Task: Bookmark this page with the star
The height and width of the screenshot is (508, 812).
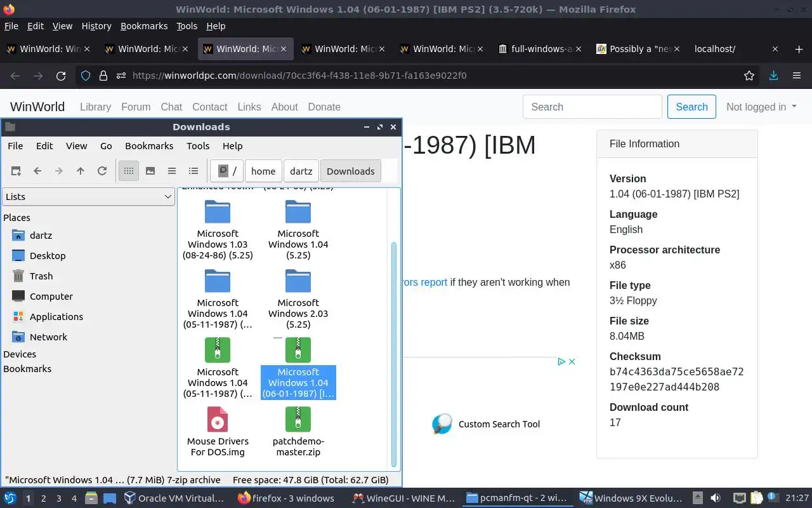Action: 749,76
